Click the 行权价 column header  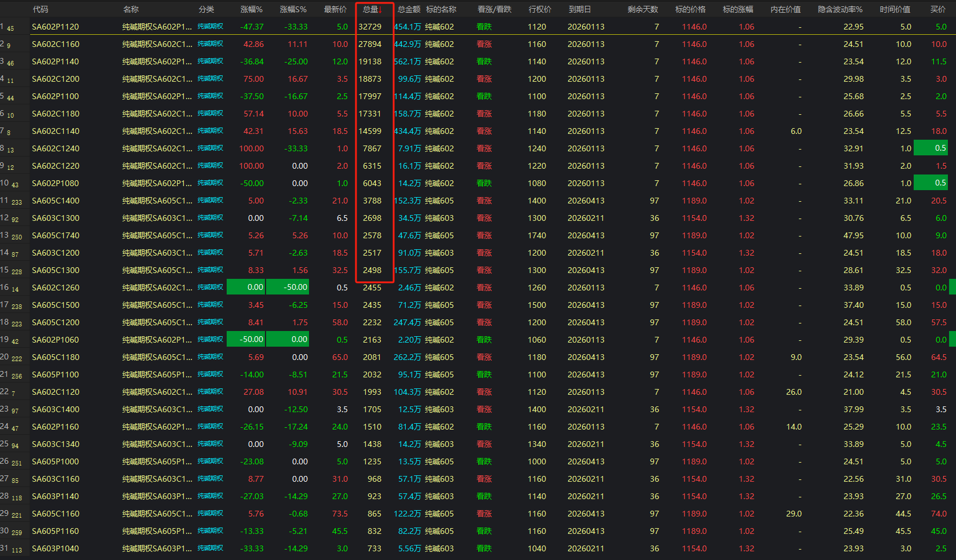pyautogui.click(x=539, y=9)
